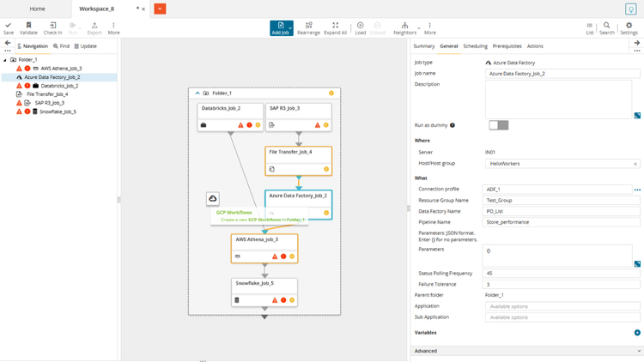The height and width of the screenshot is (362, 644).
Task: Select Databricks_Job_2 in tree
Action: click(x=59, y=86)
